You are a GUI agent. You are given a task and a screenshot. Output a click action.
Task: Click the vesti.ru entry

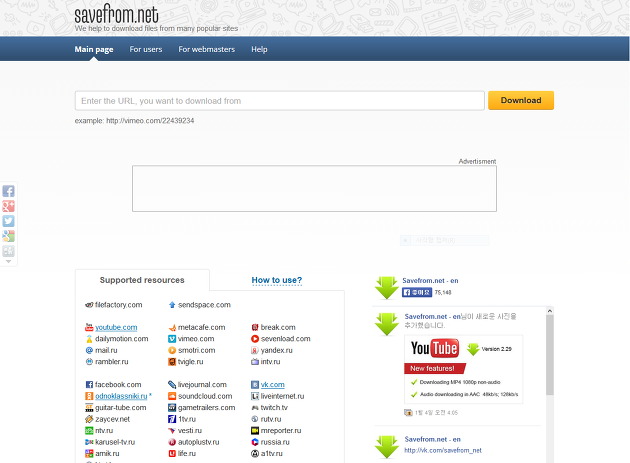pos(185,430)
